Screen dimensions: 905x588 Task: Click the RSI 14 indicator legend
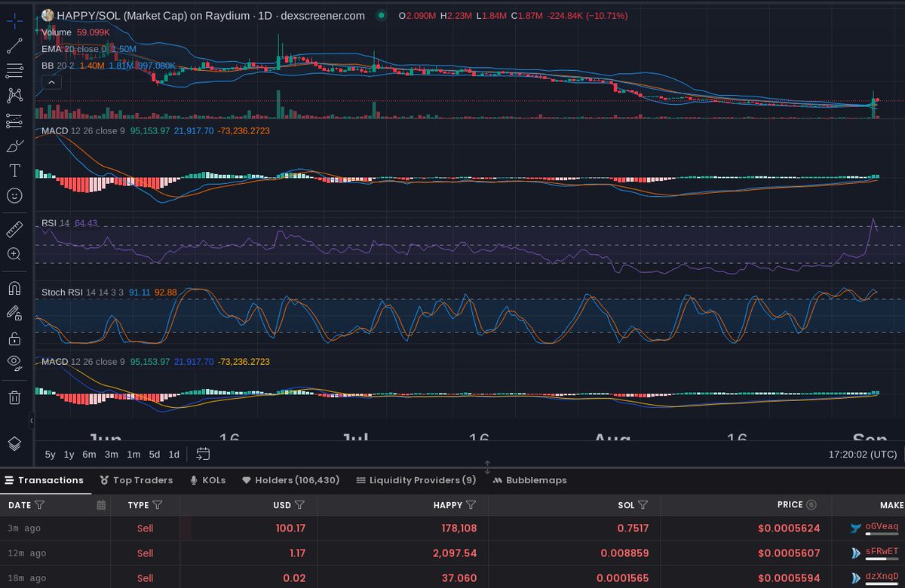coord(69,223)
